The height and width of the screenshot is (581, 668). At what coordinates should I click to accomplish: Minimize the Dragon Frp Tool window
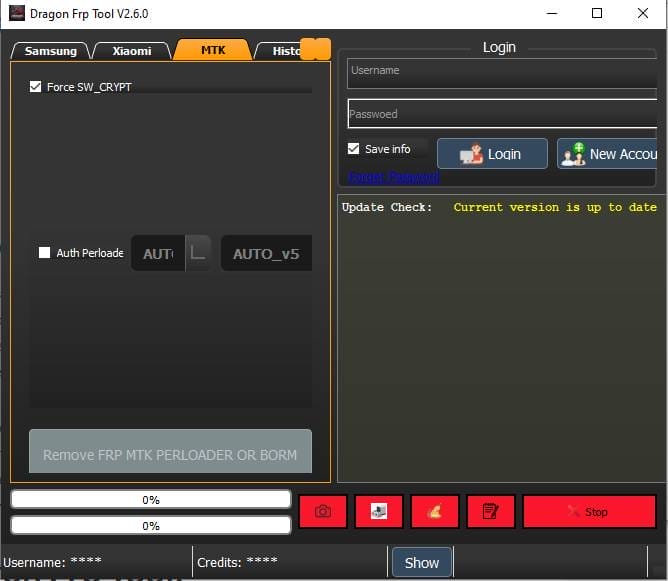[x=552, y=13]
